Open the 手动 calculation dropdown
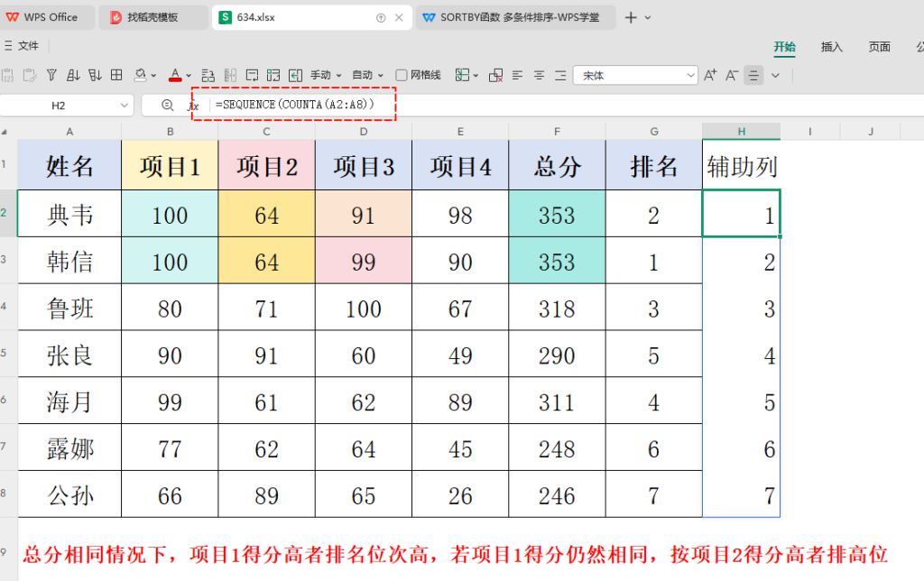The height and width of the screenshot is (581, 924). tap(326, 75)
